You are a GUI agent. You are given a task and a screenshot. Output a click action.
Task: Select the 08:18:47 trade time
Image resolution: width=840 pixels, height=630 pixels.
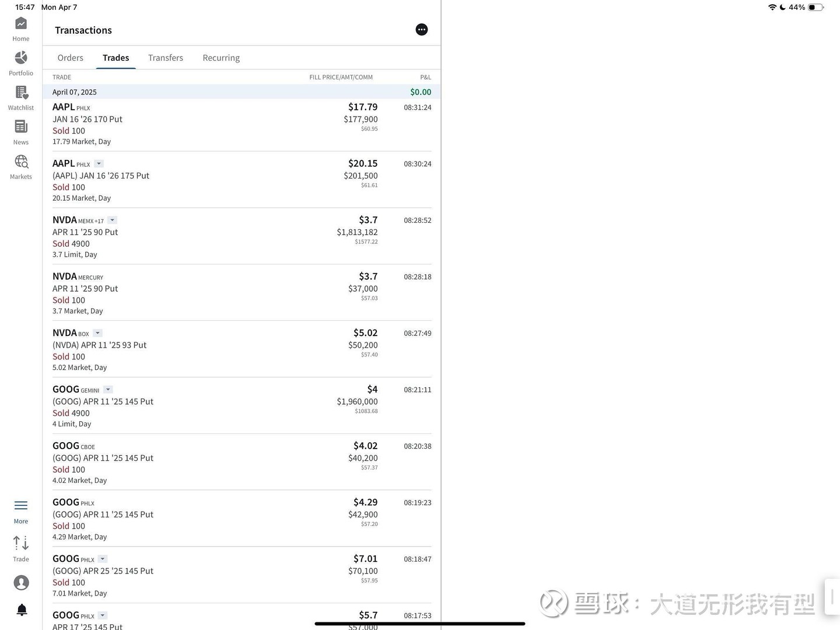[x=418, y=559]
